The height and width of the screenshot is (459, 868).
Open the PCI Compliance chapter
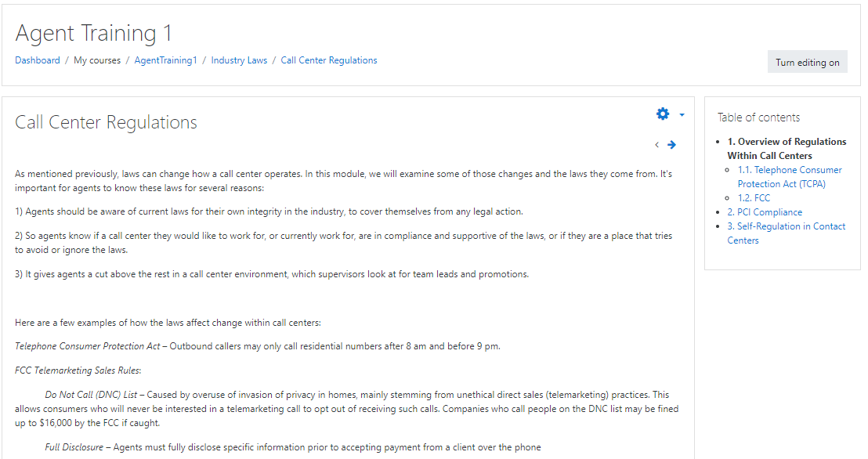765,212
